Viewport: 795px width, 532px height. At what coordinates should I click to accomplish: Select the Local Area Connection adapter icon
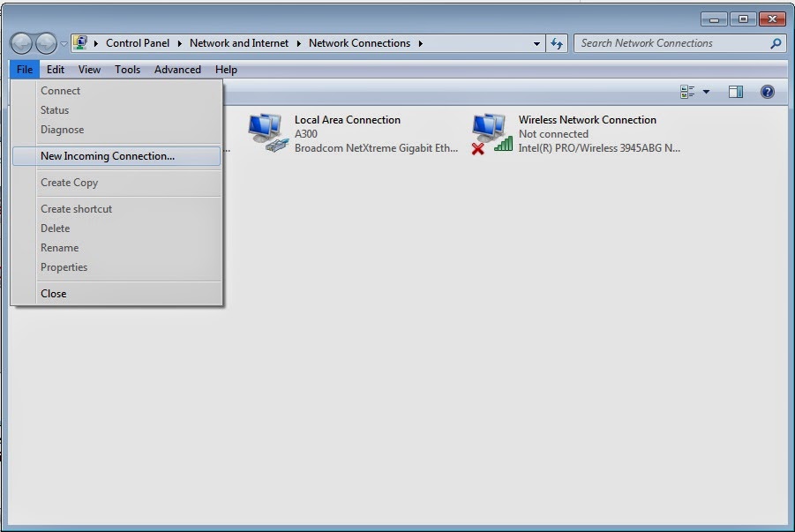pyautogui.click(x=267, y=133)
